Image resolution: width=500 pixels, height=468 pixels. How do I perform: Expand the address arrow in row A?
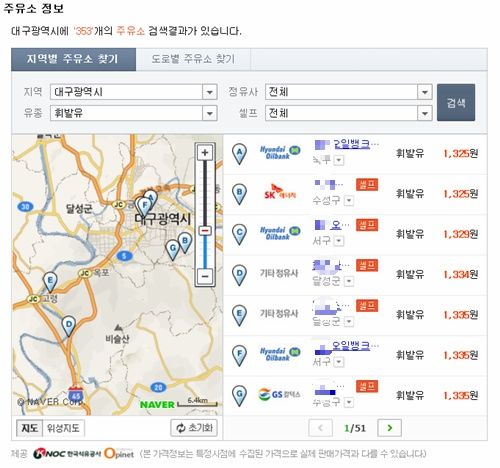pyautogui.click(x=339, y=161)
